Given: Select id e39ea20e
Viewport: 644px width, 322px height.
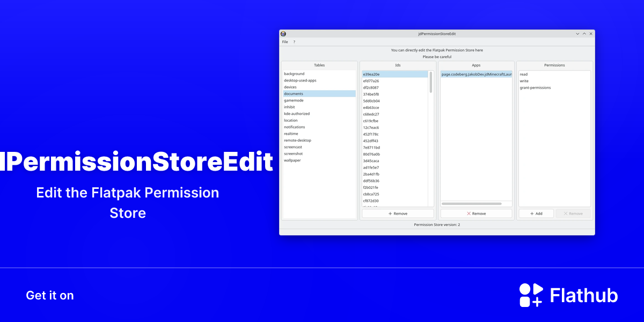Looking at the screenshot, I should coord(395,74).
